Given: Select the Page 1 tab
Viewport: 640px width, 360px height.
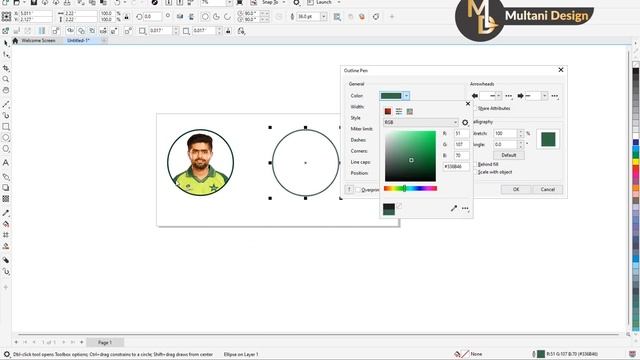Looking at the screenshot, I should pos(105,342).
